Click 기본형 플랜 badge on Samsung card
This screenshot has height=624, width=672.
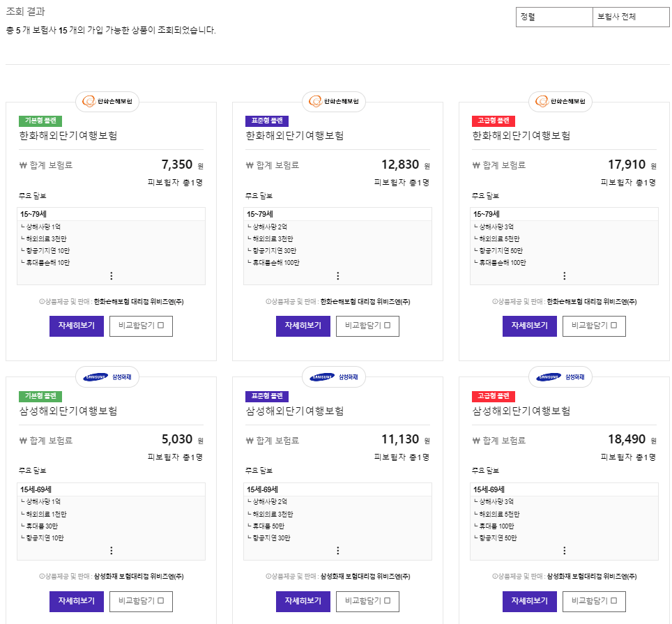(x=40, y=396)
